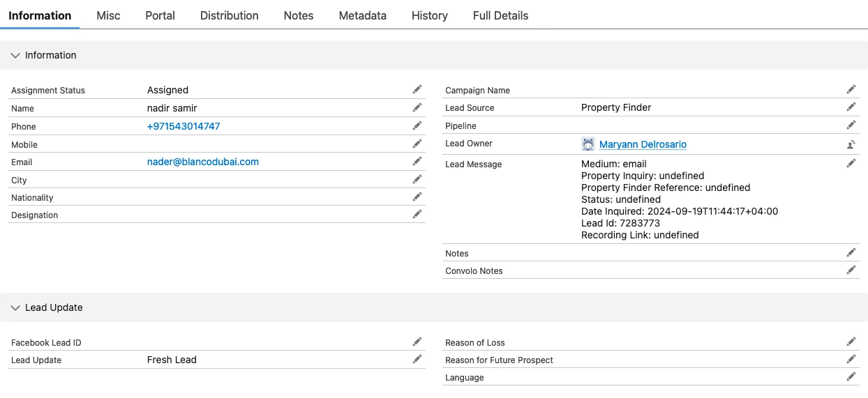Click the pencil icon for Name

point(417,107)
